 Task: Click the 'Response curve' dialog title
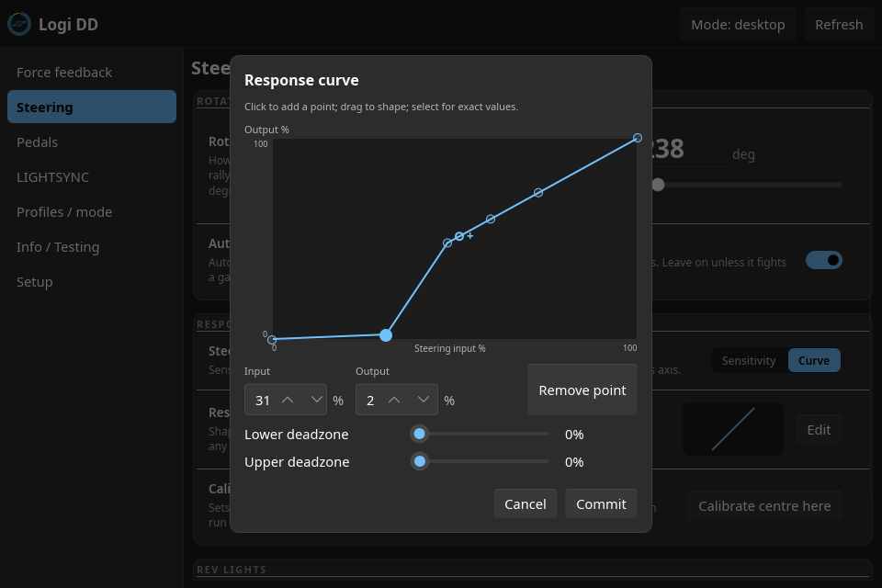point(301,80)
